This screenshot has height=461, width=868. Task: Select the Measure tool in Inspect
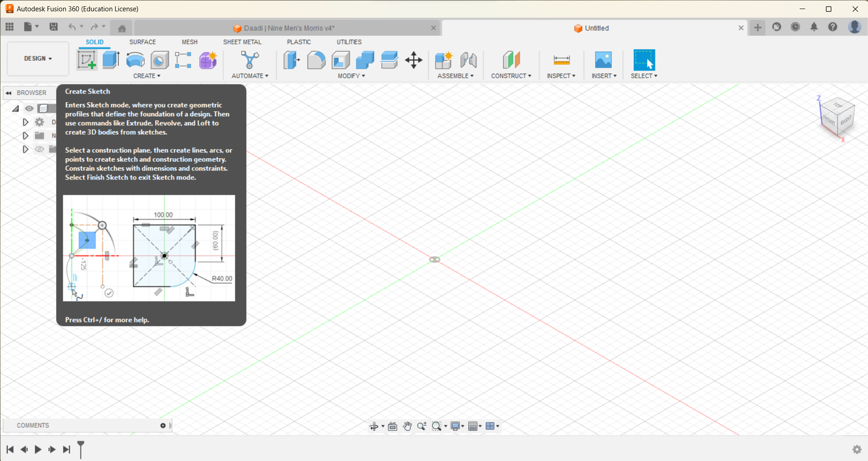(561, 60)
